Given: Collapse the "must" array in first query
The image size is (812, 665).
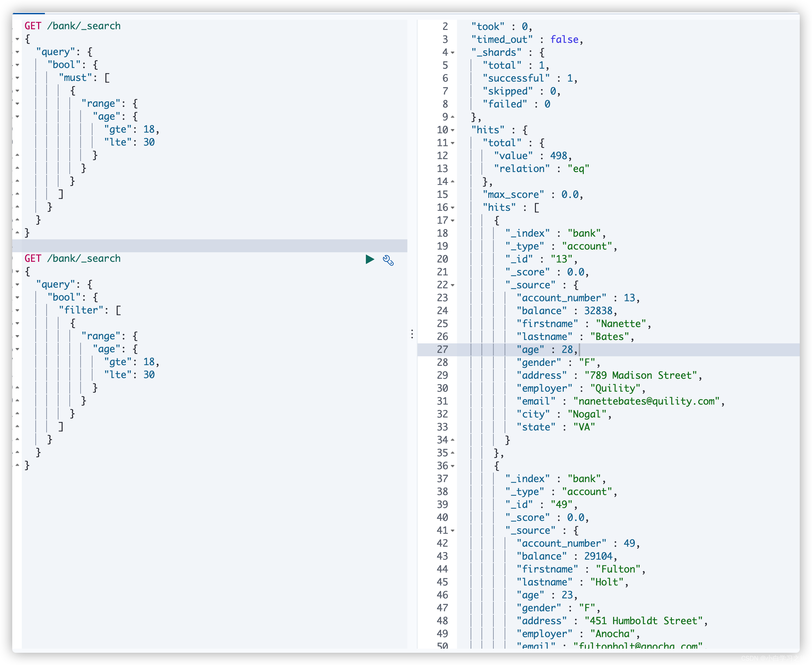Looking at the screenshot, I should [x=18, y=78].
